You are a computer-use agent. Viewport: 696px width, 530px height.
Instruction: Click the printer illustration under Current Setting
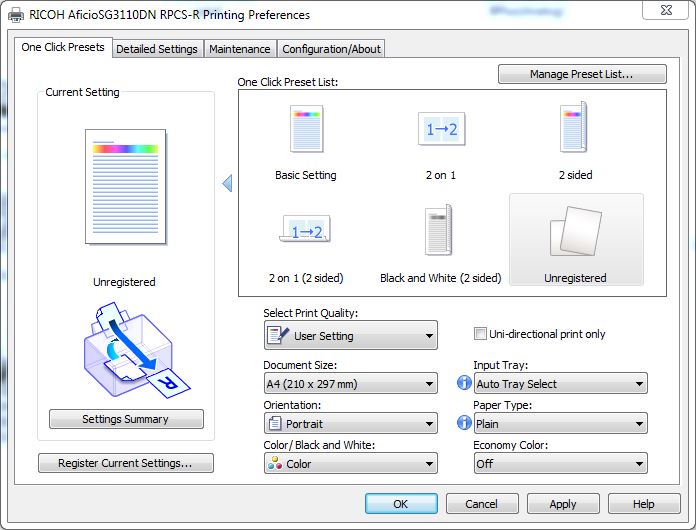click(136, 350)
